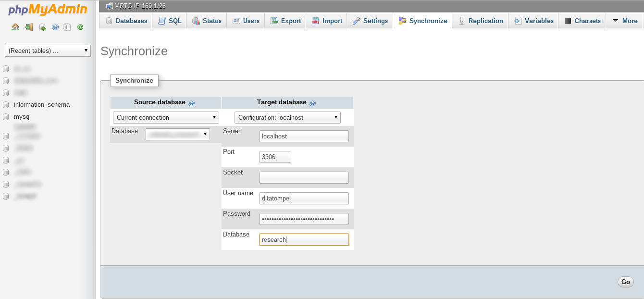Click the Server field containing localhost
Image resolution: width=644 pixels, height=299 pixels.
click(304, 136)
